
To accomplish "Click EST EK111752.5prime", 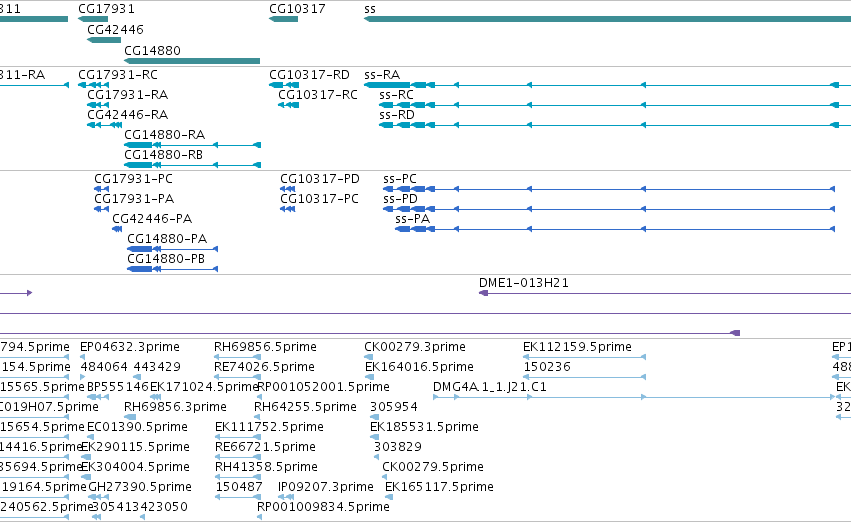I will coord(269,427).
